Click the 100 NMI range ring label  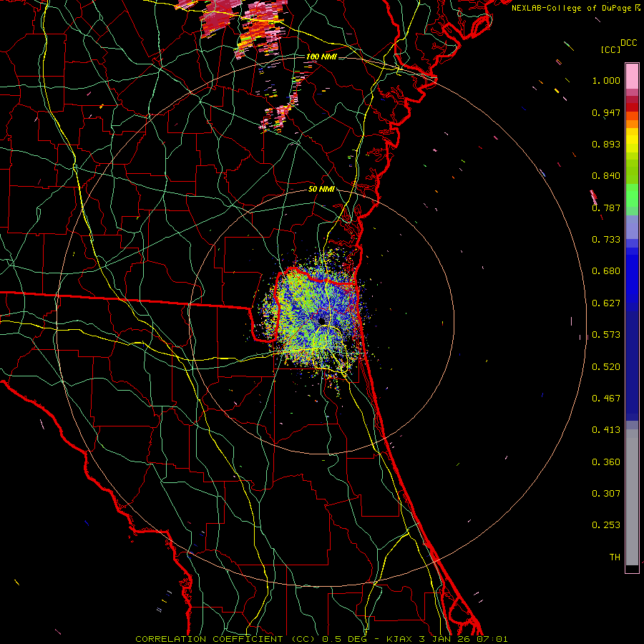click(x=321, y=57)
